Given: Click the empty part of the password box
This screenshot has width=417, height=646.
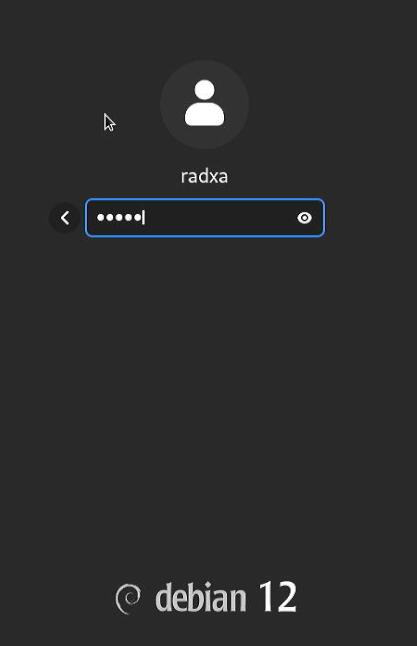Looking at the screenshot, I should point(218,218).
